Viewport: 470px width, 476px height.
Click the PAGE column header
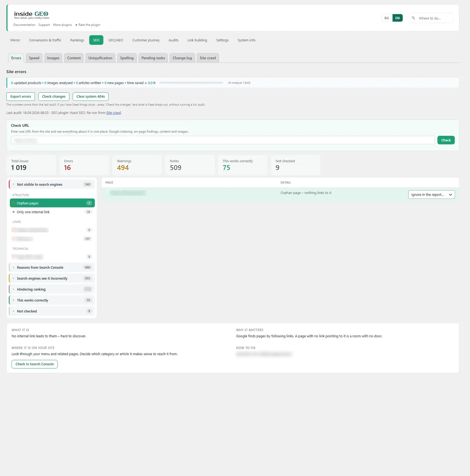click(x=109, y=182)
